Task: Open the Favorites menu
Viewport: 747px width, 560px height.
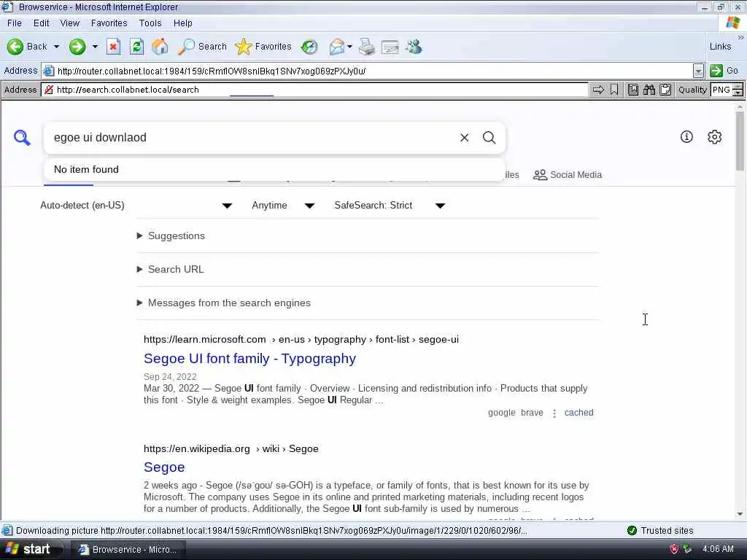Action: pos(109,23)
